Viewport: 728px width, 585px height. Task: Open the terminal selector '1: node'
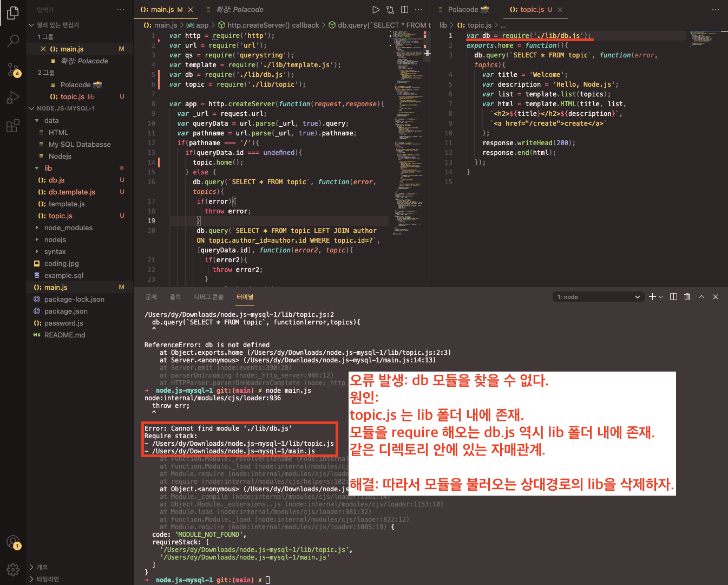598,297
